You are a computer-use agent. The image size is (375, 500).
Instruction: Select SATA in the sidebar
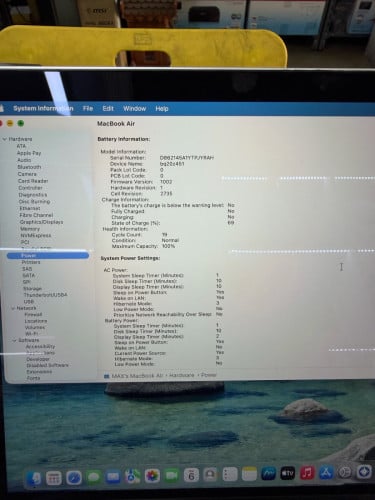(x=29, y=275)
